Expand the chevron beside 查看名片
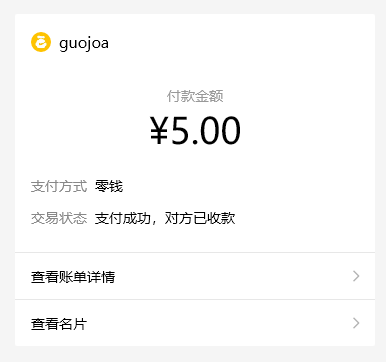 356,323
